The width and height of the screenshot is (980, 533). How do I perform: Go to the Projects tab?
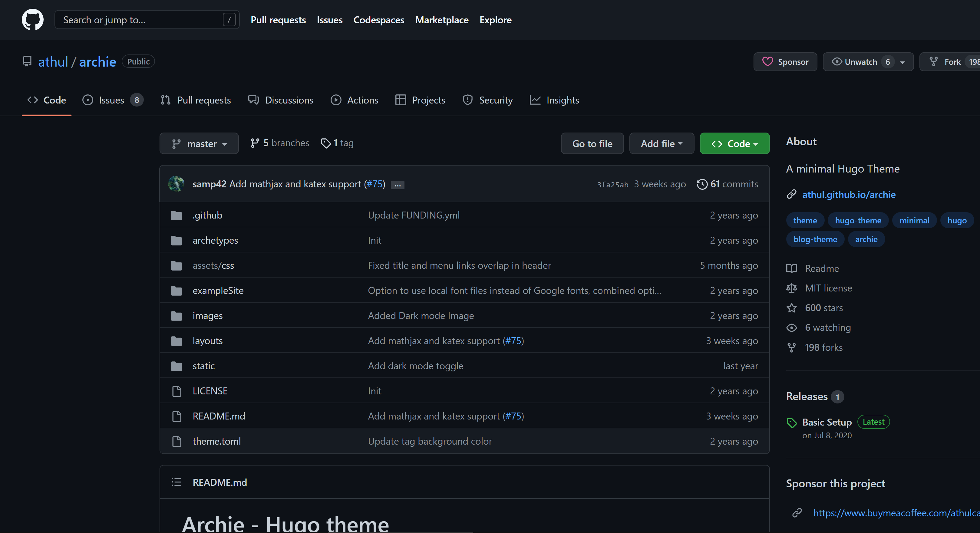point(421,100)
